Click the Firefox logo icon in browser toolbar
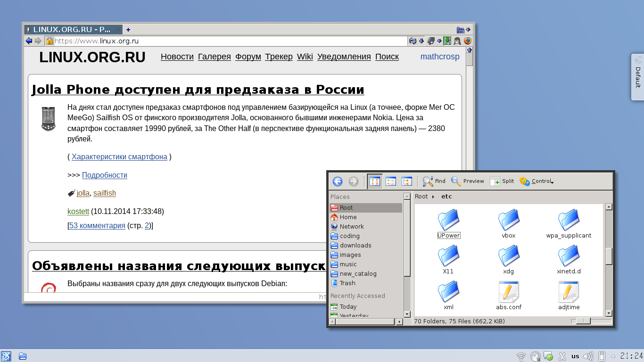This screenshot has width=644, height=362. (x=468, y=41)
